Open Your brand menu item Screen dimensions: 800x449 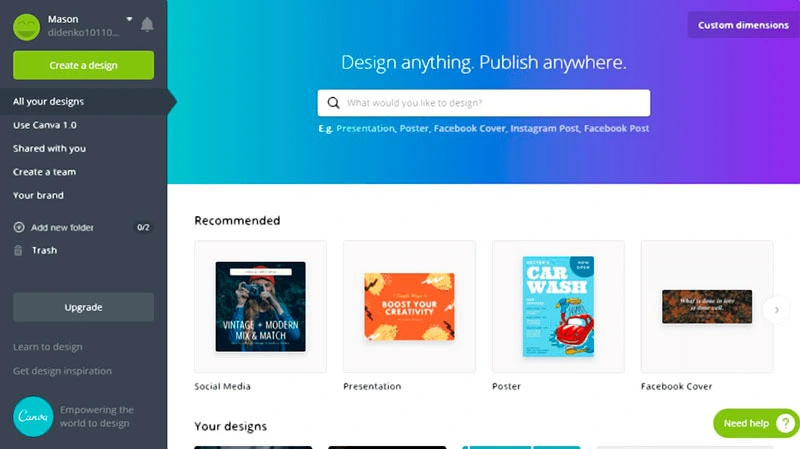[x=38, y=195]
